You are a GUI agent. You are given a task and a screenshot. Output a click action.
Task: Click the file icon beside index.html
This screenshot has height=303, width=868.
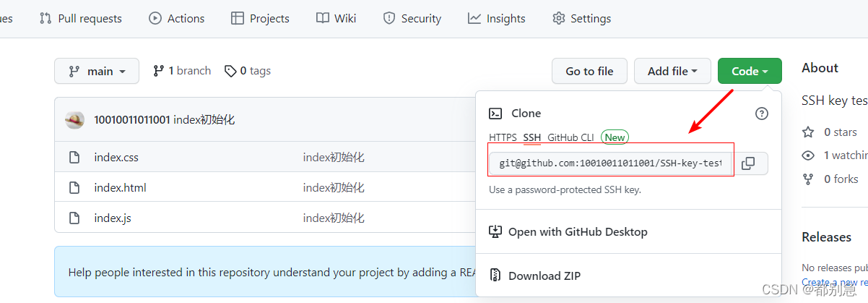pyautogui.click(x=74, y=187)
